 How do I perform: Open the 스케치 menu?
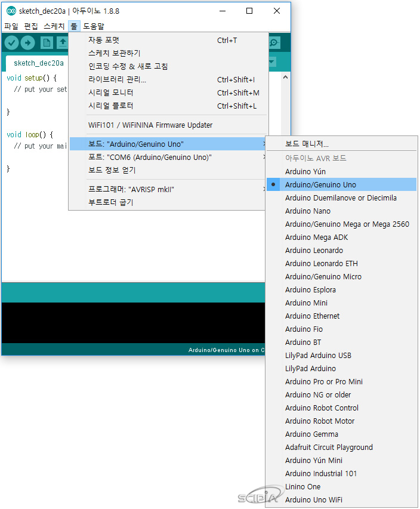tap(54, 26)
